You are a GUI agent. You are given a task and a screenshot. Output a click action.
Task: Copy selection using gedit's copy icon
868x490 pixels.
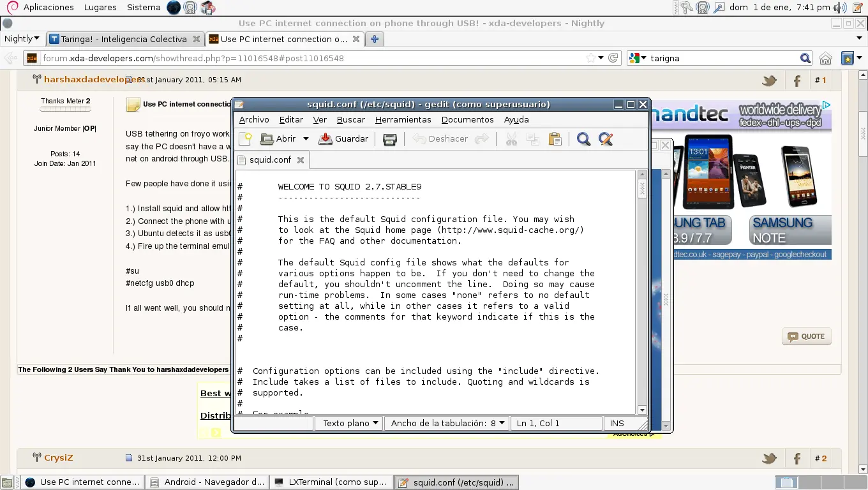tap(533, 139)
